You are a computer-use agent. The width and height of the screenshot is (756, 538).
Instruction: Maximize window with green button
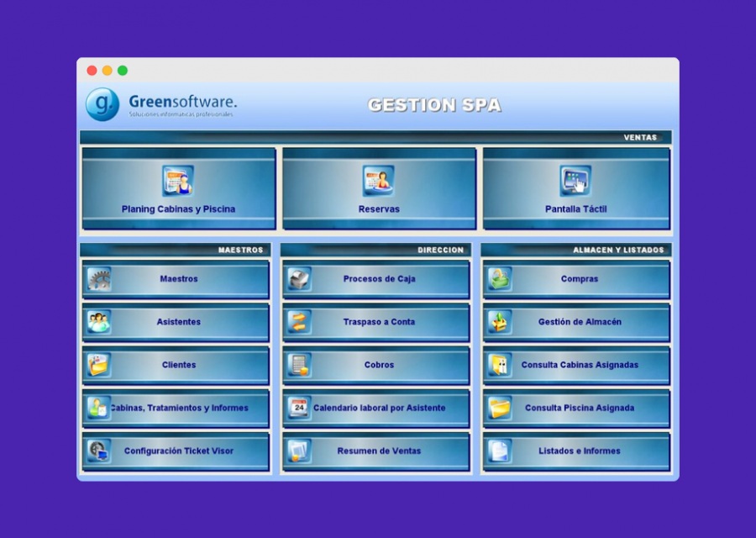[123, 71]
